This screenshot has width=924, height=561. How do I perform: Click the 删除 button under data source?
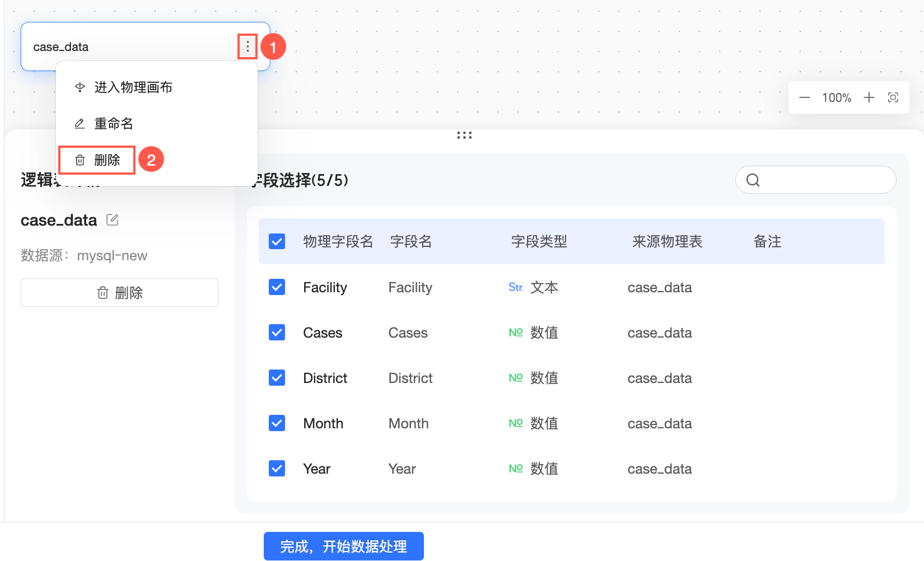tap(119, 293)
